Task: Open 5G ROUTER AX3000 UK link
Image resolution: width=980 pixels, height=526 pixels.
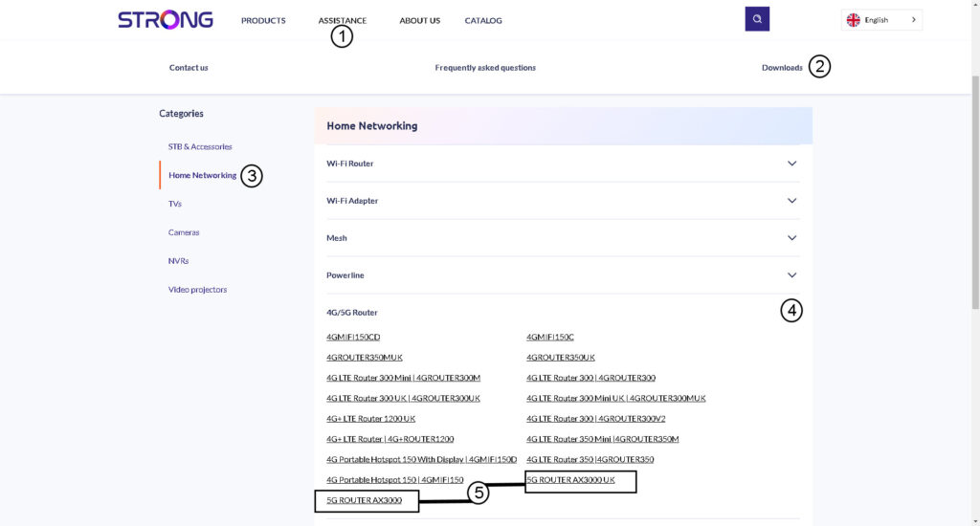Action: point(570,480)
